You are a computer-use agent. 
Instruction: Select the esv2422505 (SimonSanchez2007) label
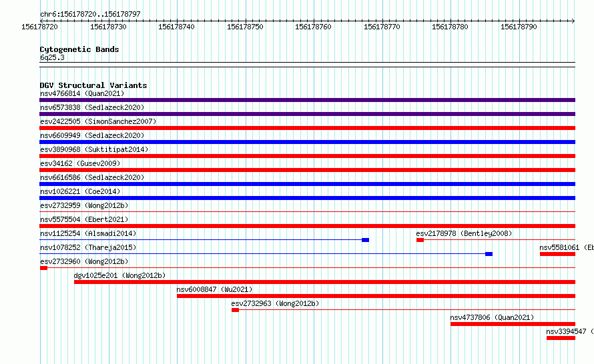pyautogui.click(x=98, y=121)
